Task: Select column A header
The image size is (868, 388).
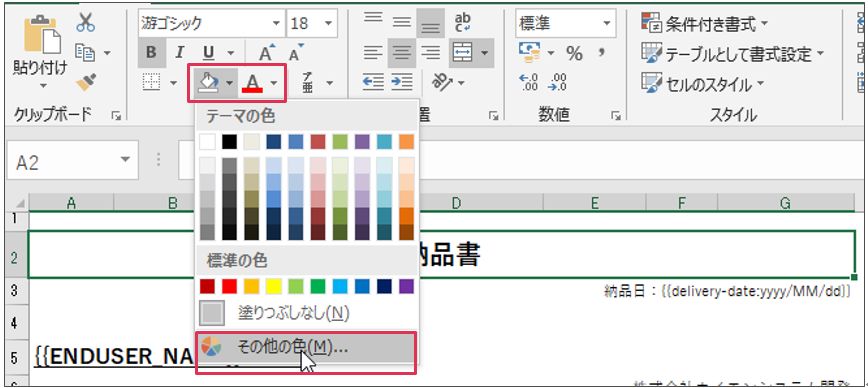Action: tap(71, 203)
